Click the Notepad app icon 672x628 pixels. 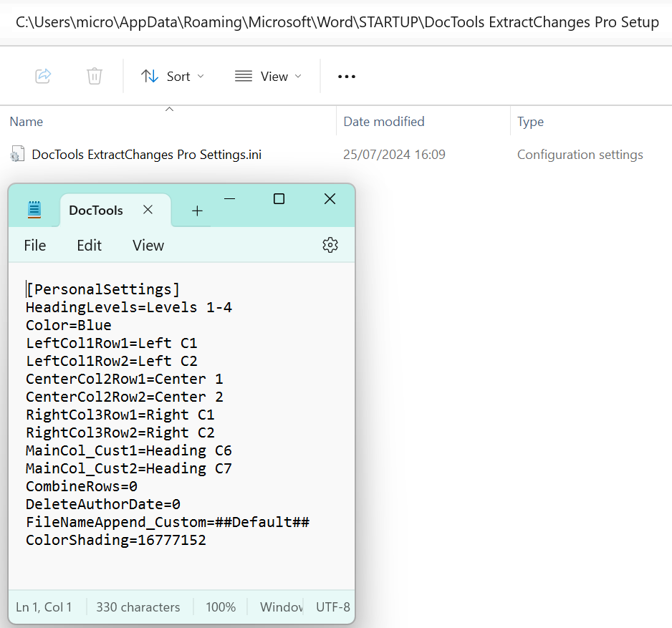coord(34,210)
